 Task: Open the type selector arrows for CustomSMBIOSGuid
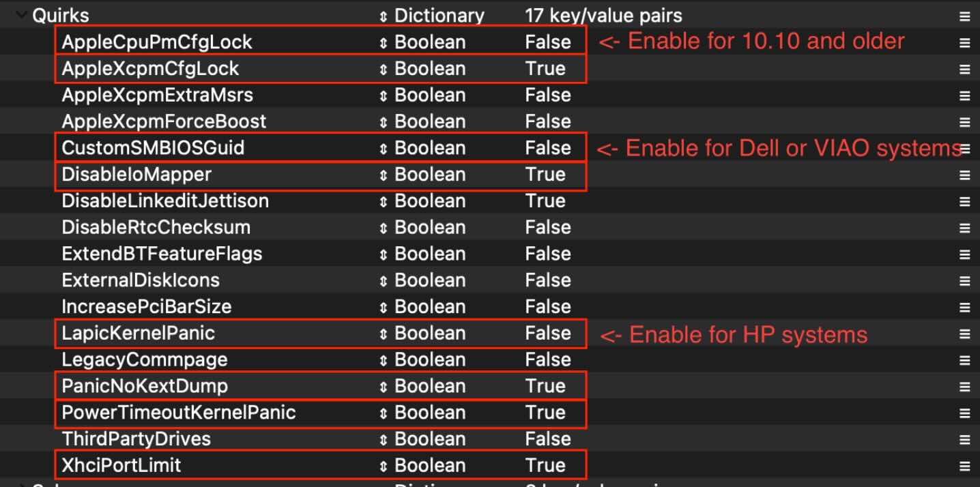(x=384, y=148)
